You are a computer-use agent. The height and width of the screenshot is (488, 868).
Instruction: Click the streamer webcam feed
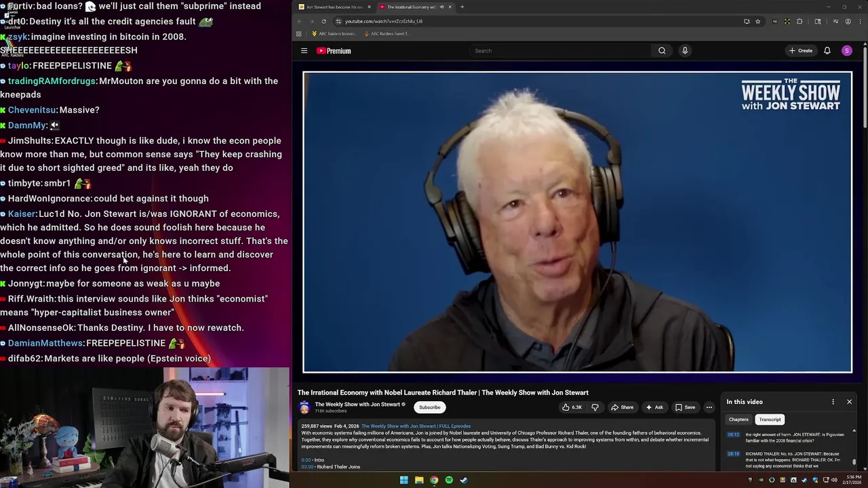point(144,428)
